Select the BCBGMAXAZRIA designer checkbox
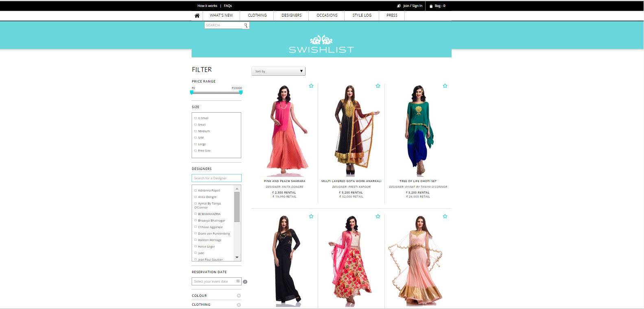Image resolution: width=644 pixels, height=309 pixels. pyautogui.click(x=195, y=214)
